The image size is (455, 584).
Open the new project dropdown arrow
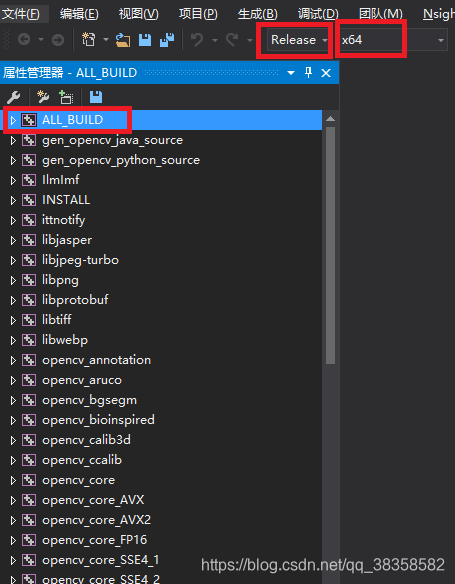106,39
